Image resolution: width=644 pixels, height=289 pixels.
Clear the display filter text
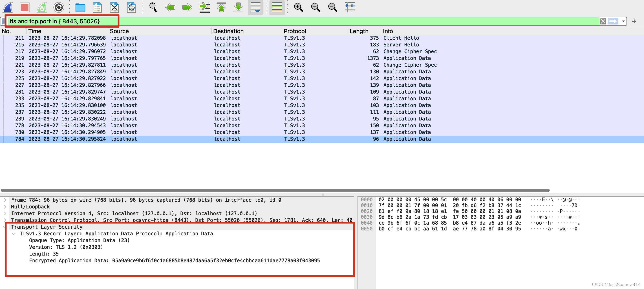point(603,22)
